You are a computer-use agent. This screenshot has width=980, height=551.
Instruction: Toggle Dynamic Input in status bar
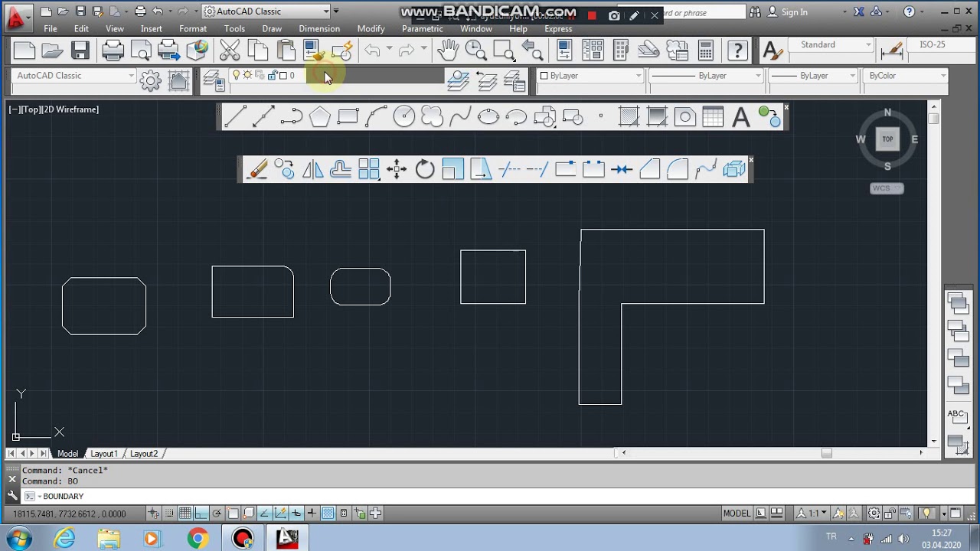point(296,514)
